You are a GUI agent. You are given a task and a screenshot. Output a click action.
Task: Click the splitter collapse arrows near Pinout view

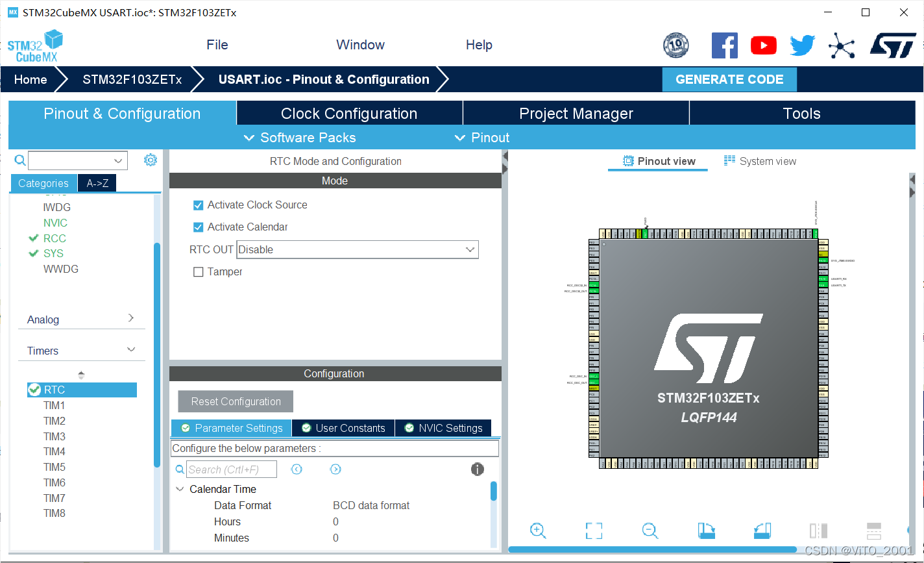pos(505,162)
